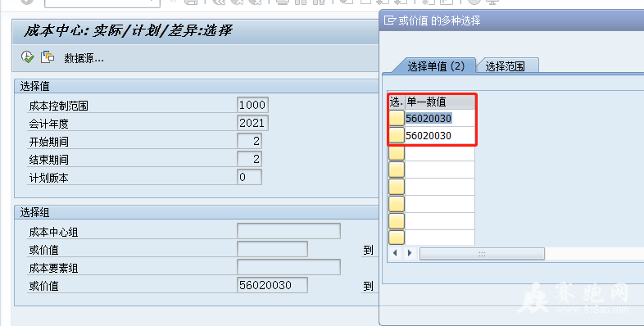Click the 会计年度 label
Image resolution: width=644 pixels, height=326 pixels.
point(48,124)
